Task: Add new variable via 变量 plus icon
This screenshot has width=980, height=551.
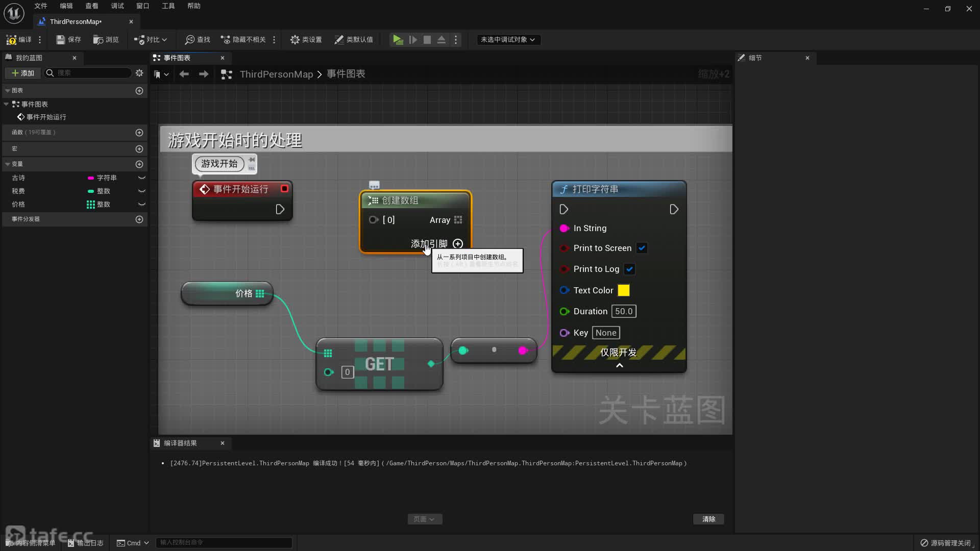Action: [x=139, y=164]
